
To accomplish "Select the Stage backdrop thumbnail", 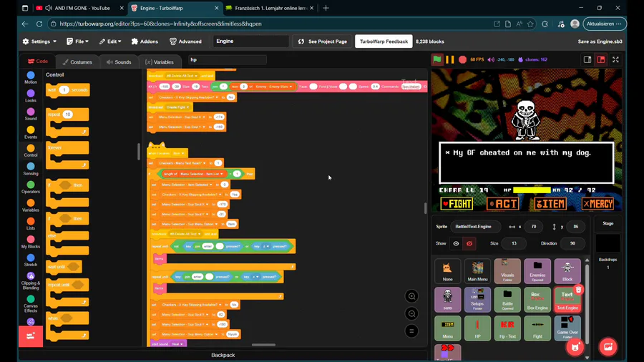I will coord(608,243).
